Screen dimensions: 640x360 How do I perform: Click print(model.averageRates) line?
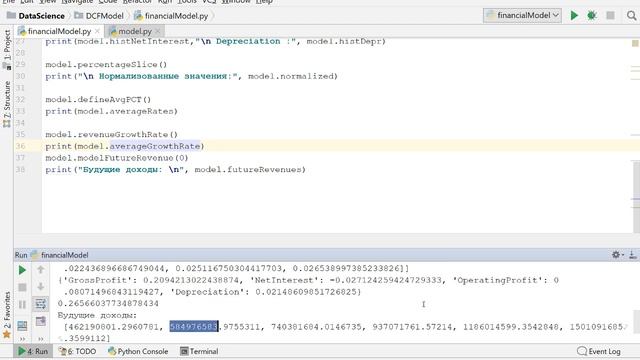111,111
